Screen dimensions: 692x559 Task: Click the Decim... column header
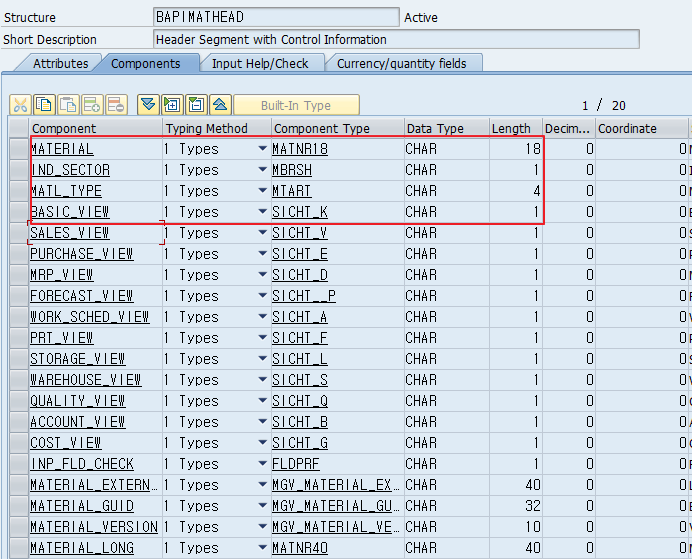(x=569, y=128)
